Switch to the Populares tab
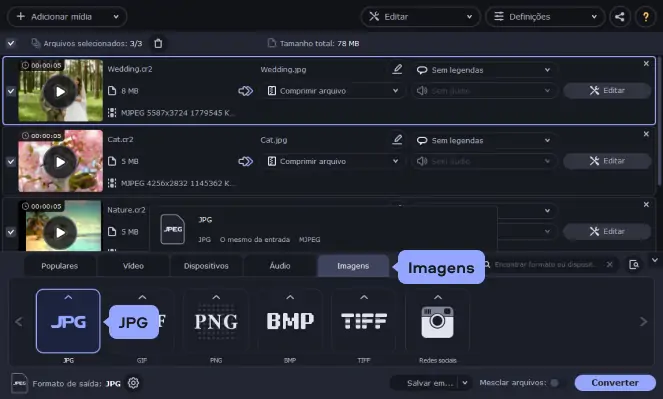 60,266
